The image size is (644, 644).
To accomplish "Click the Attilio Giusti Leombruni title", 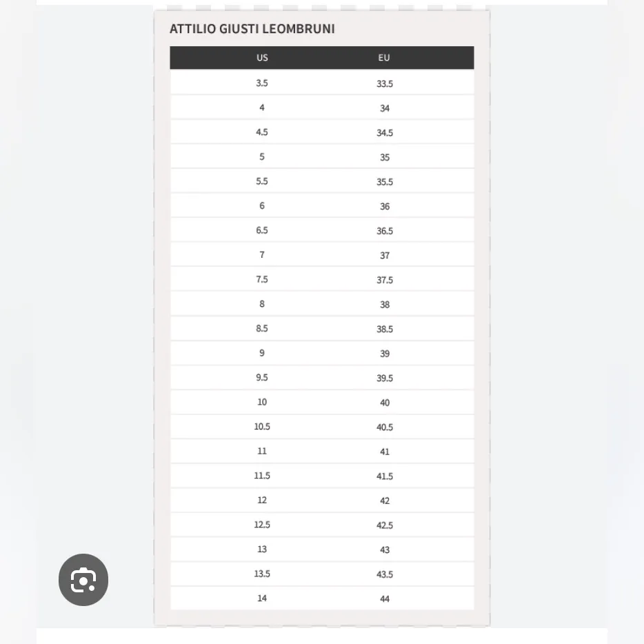I will [252, 29].
